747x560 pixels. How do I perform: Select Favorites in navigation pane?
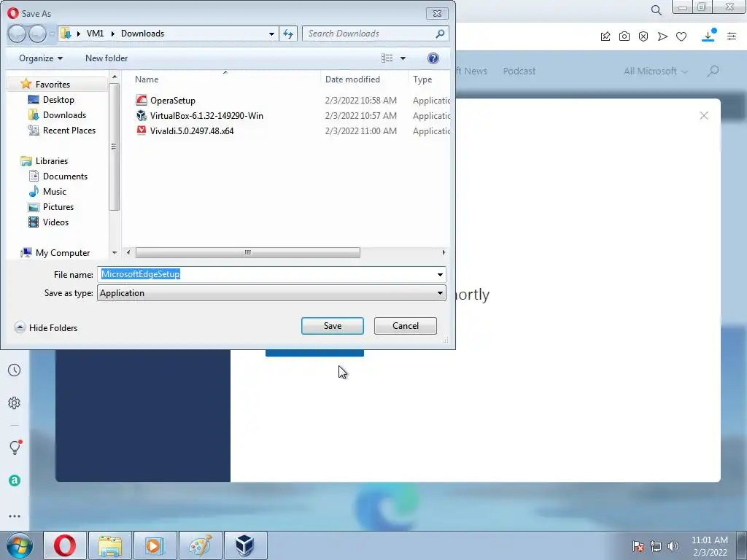click(53, 85)
